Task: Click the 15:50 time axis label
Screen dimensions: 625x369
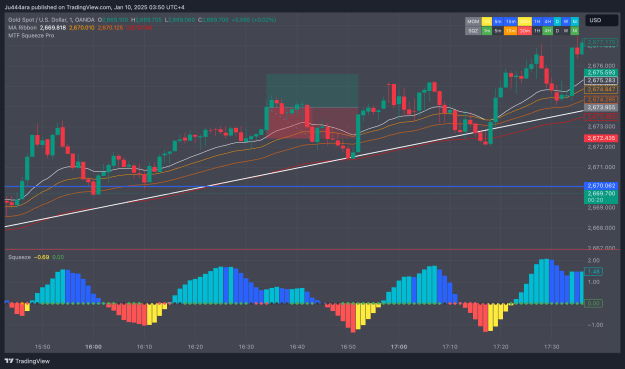Action: pyautogui.click(x=42, y=347)
